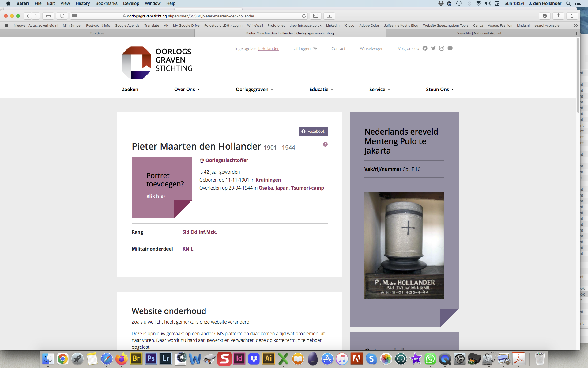This screenshot has width=588, height=368.
Task: Open the YouTube icon in the site header
Action: [x=450, y=48]
